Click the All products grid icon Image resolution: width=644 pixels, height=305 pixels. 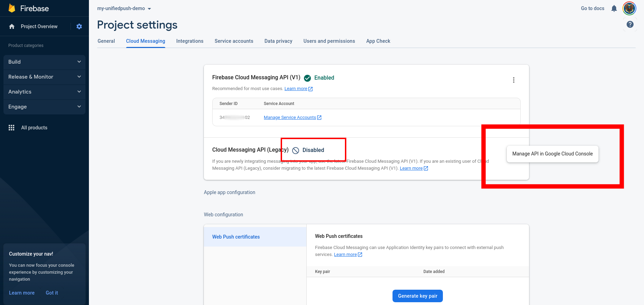(11, 128)
